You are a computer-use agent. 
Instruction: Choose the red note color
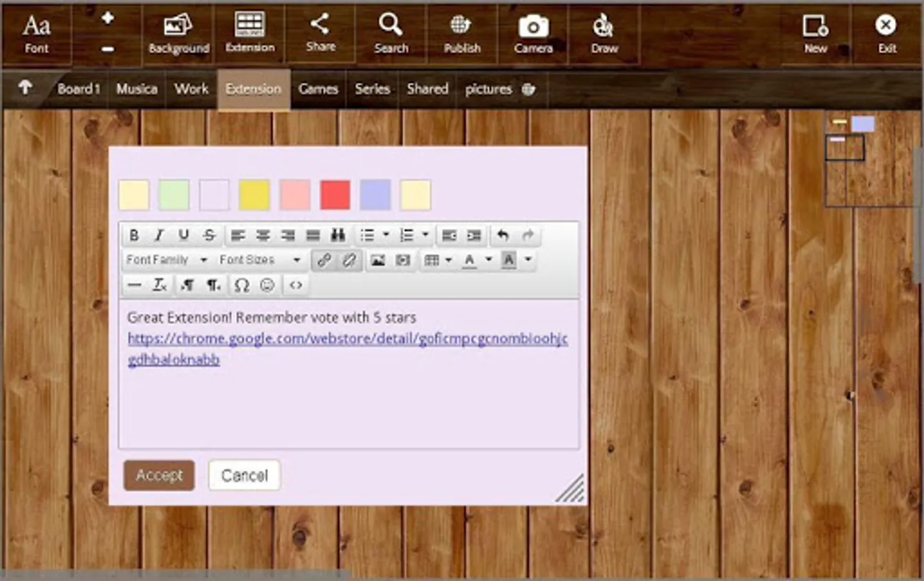pyautogui.click(x=335, y=195)
